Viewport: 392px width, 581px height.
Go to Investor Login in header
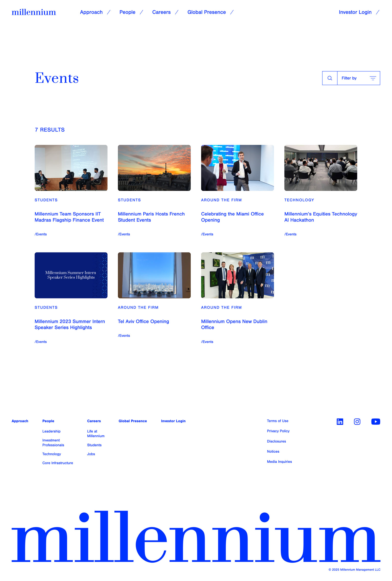point(355,12)
